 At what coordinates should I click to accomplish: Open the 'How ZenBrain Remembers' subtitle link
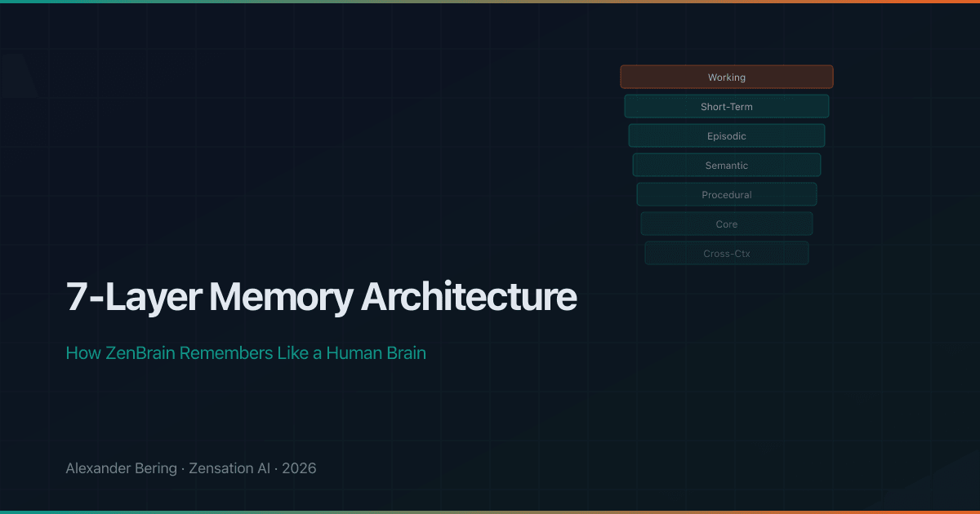pos(245,352)
